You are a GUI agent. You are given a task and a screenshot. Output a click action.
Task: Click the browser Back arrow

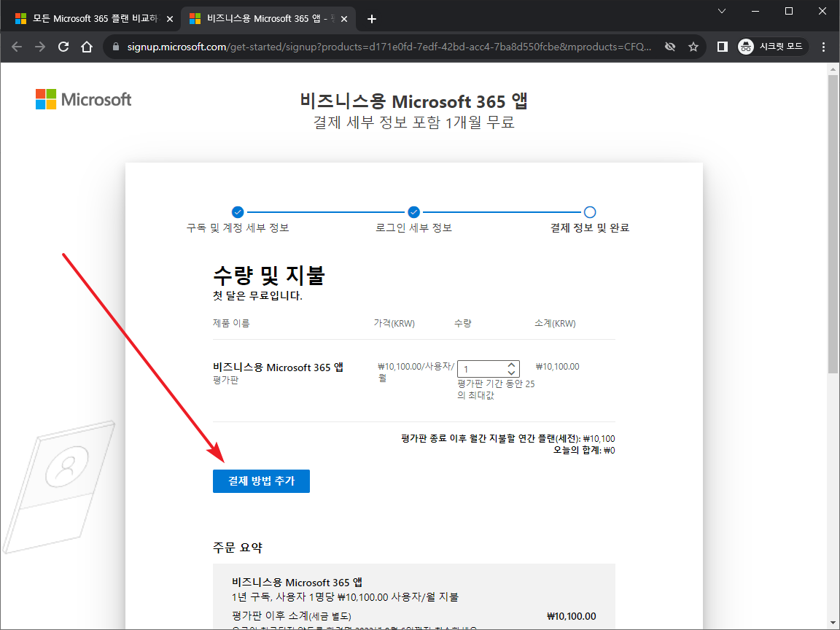17,47
